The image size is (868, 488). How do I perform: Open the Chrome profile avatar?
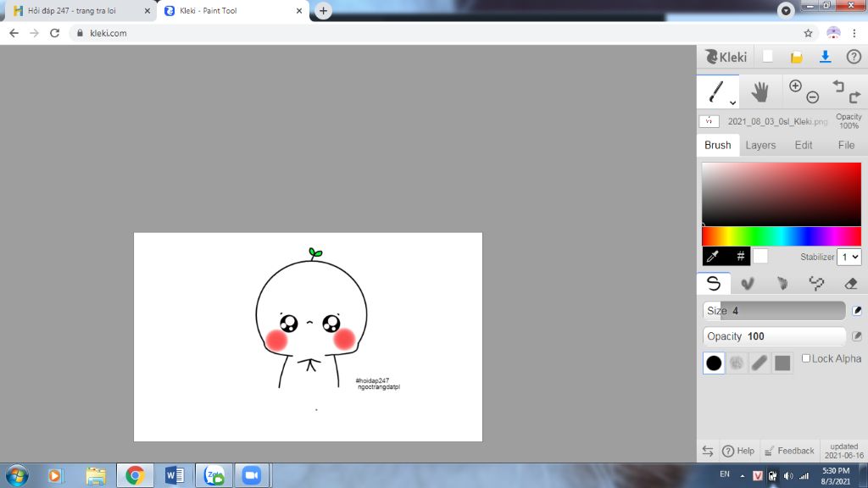tap(833, 33)
